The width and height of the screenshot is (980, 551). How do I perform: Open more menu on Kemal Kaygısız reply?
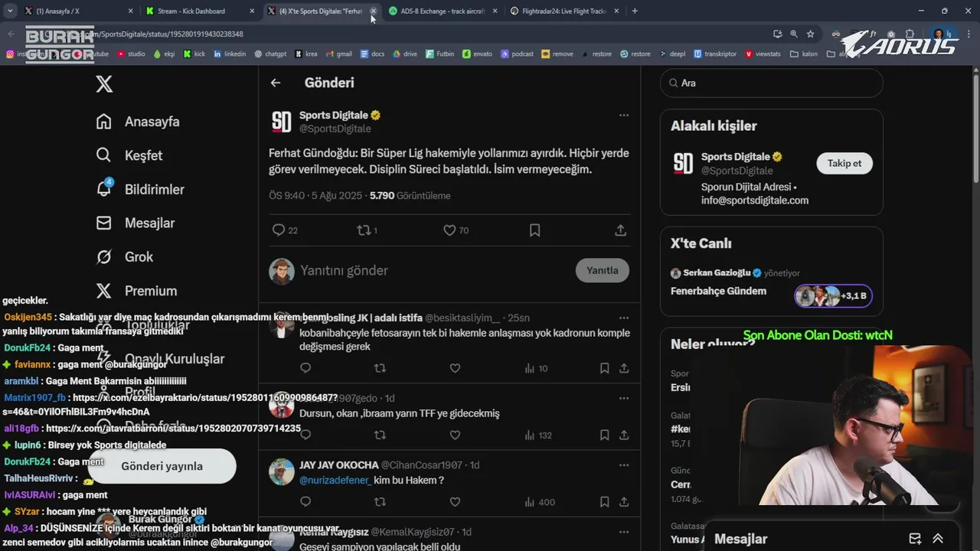point(624,532)
